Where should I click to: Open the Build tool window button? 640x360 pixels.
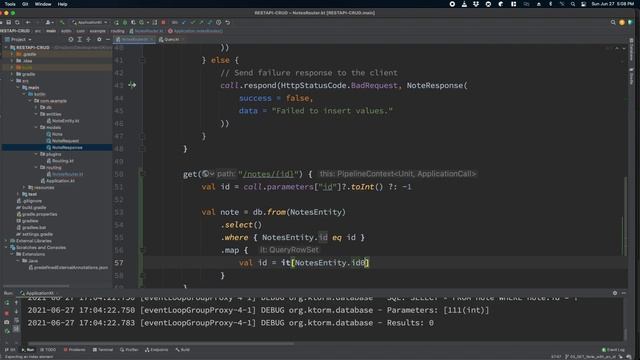(183, 350)
